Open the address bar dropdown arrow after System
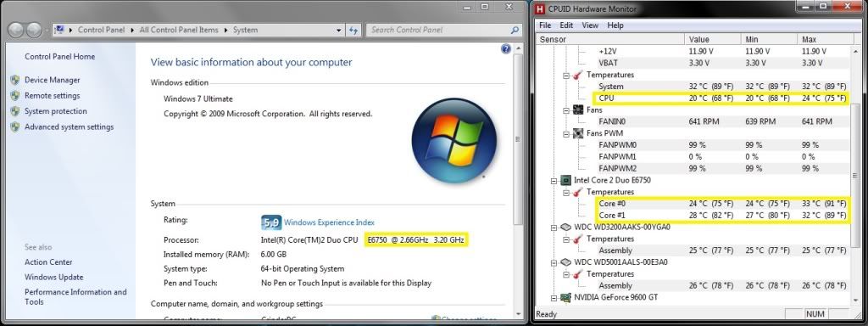Viewport: 868px width, 326px height. tap(338, 30)
